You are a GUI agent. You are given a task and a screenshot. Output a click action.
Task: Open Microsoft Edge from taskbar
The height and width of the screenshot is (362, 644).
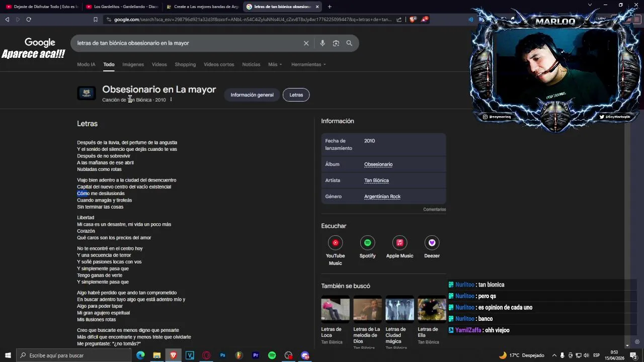click(140, 355)
